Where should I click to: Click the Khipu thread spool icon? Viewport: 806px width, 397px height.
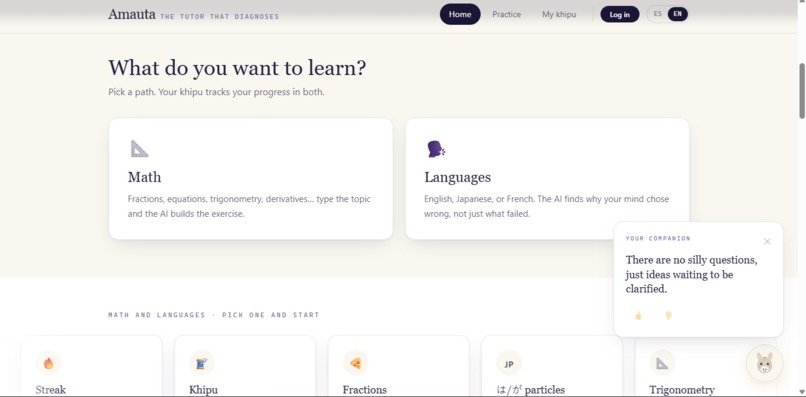[x=202, y=364]
